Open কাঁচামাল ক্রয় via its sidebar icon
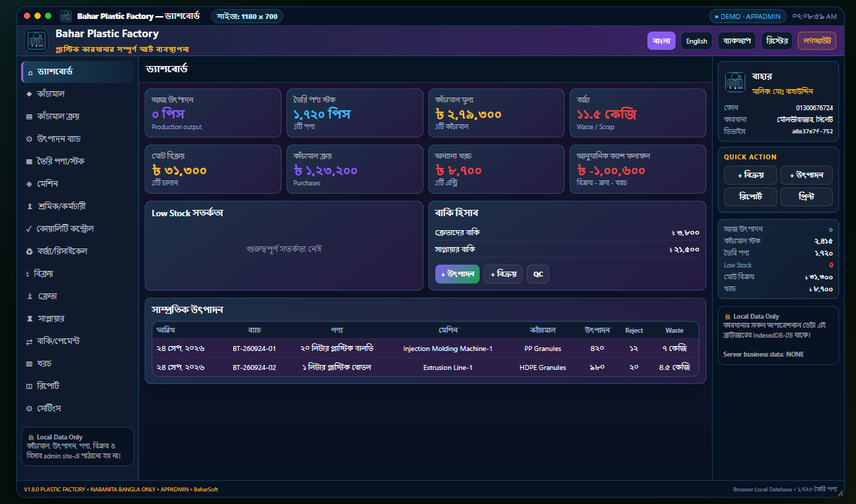The image size is (856, 504). click(29, 117)
